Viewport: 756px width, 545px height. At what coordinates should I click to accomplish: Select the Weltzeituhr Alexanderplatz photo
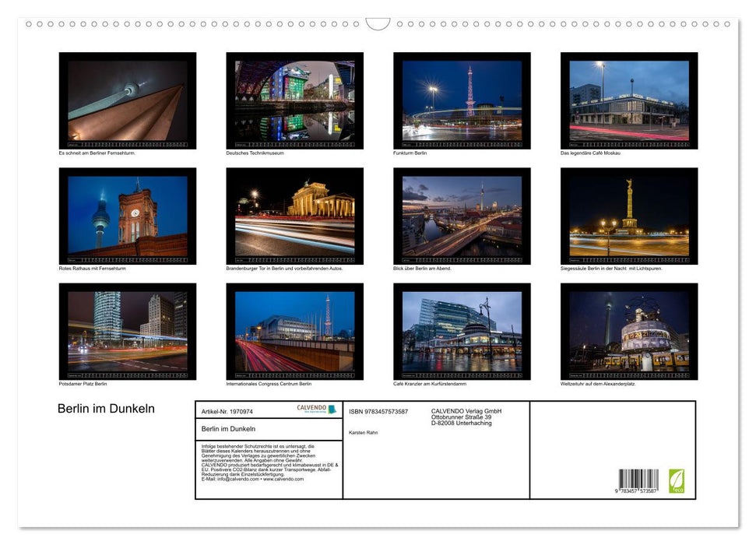631,331
